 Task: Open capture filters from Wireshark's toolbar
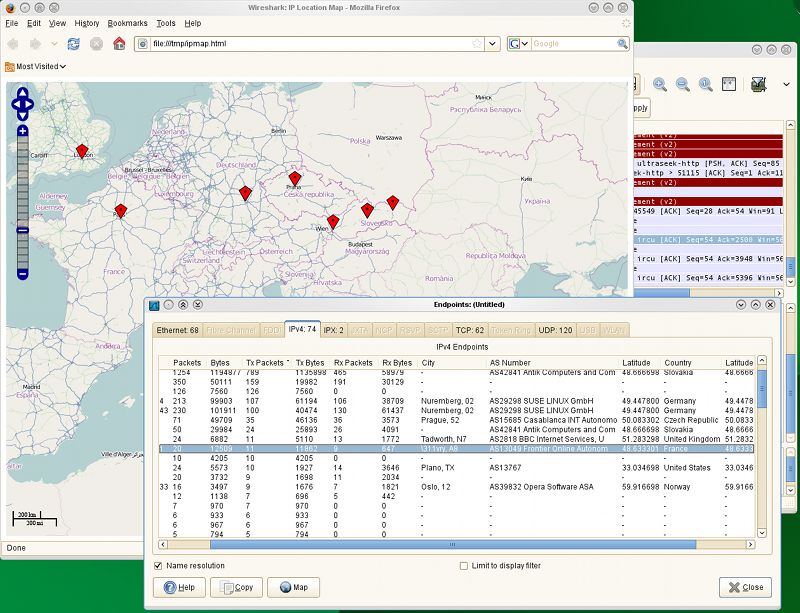tap(759, 84)
